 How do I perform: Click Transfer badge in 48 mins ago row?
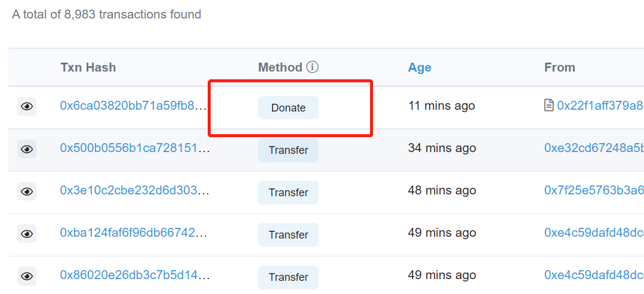(x=288, y=193)
